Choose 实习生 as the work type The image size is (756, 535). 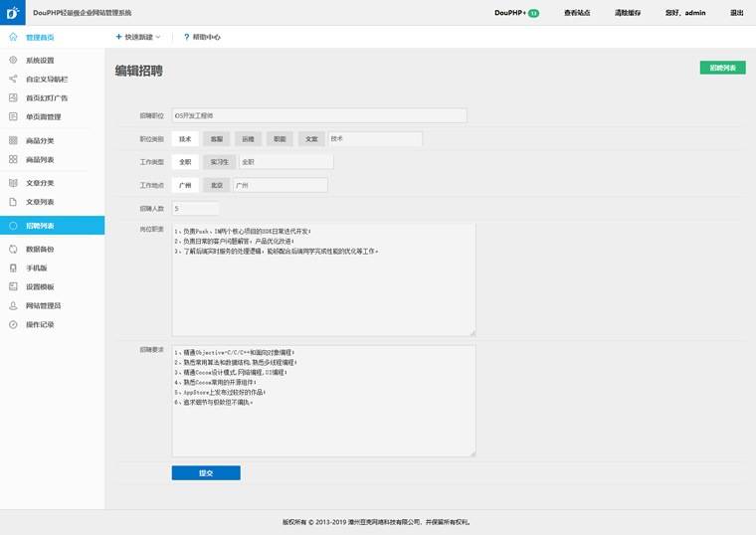click(x=218, y=161)
